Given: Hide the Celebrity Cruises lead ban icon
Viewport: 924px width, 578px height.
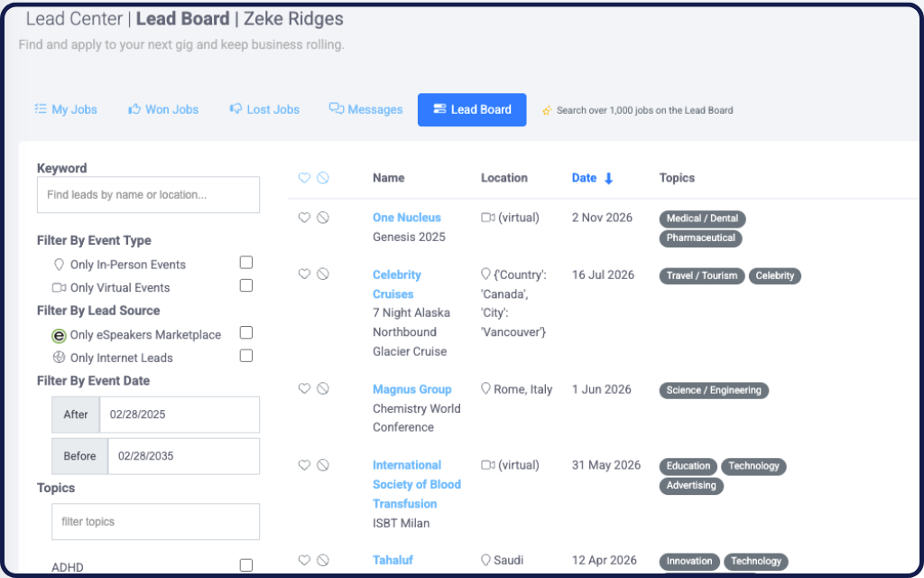Looking at the screenshot, I should point(323,275).
